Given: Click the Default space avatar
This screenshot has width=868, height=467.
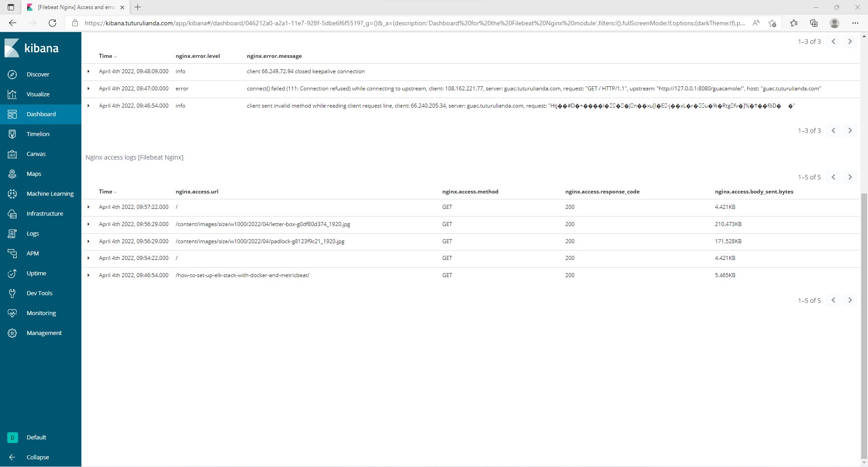Looking at the screenshot, I should pyautogui.click(x=12, y=437).
